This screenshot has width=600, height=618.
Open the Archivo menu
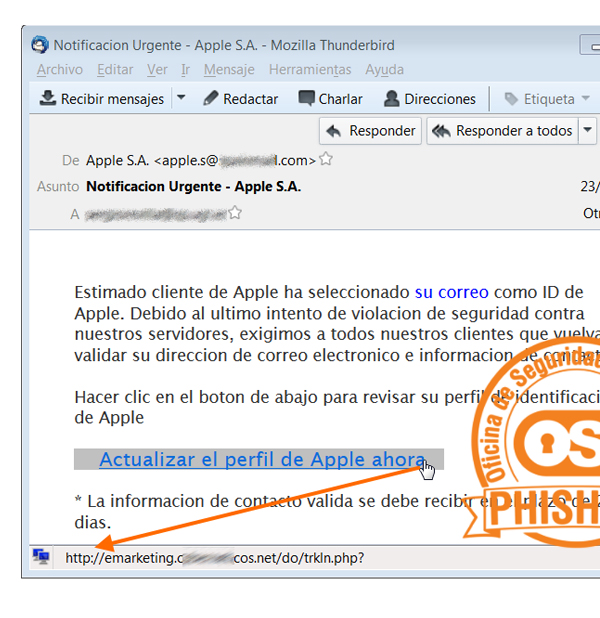click(60, 70)
